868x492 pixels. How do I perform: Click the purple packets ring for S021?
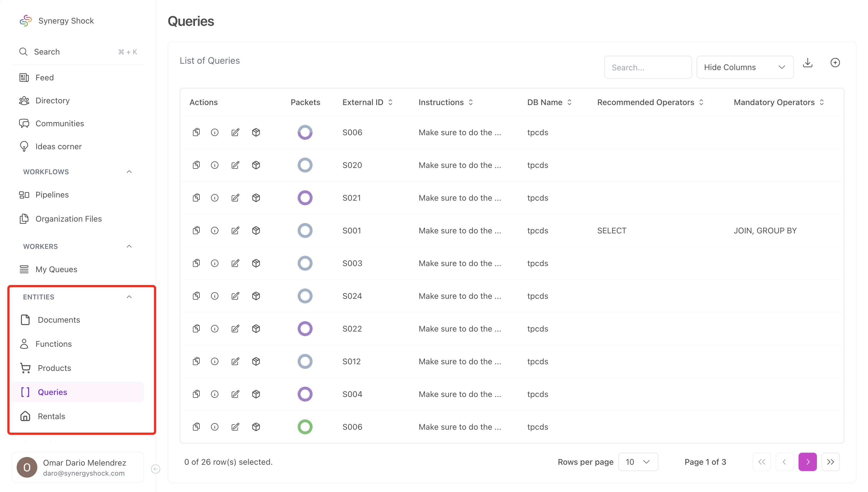(305, 198)
